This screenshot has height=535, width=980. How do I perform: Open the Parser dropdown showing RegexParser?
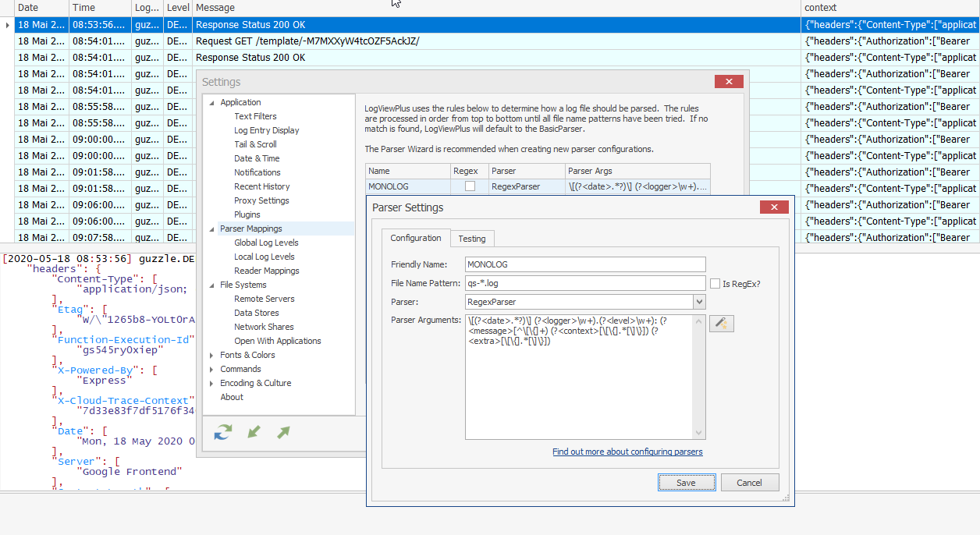click(699, 302)
